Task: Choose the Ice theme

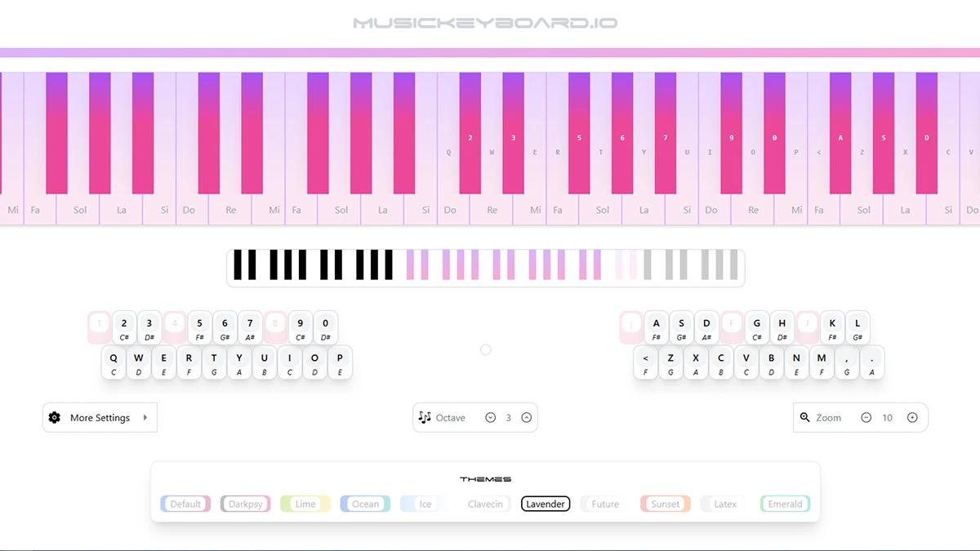Action: click(425, 504)
